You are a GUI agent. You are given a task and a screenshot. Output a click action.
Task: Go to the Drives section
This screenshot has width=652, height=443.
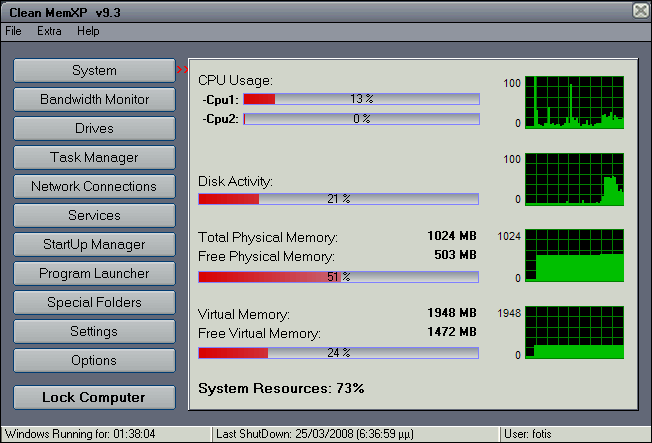[x=94, y=128]
